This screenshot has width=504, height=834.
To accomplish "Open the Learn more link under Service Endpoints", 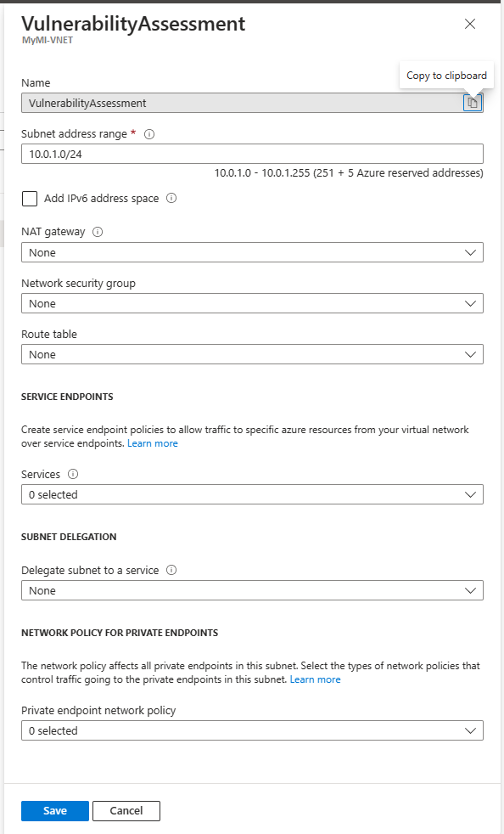I will (153, 442).
